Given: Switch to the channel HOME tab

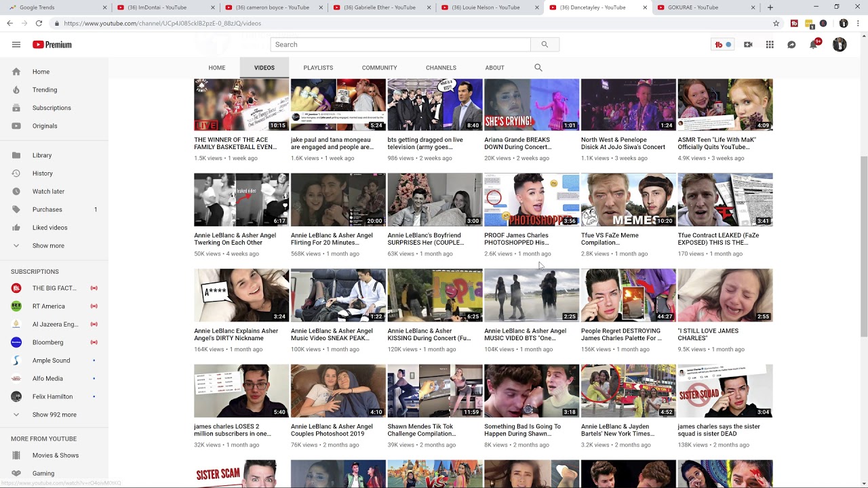Looking at the screenshot, I should click(x=217, y=68).
